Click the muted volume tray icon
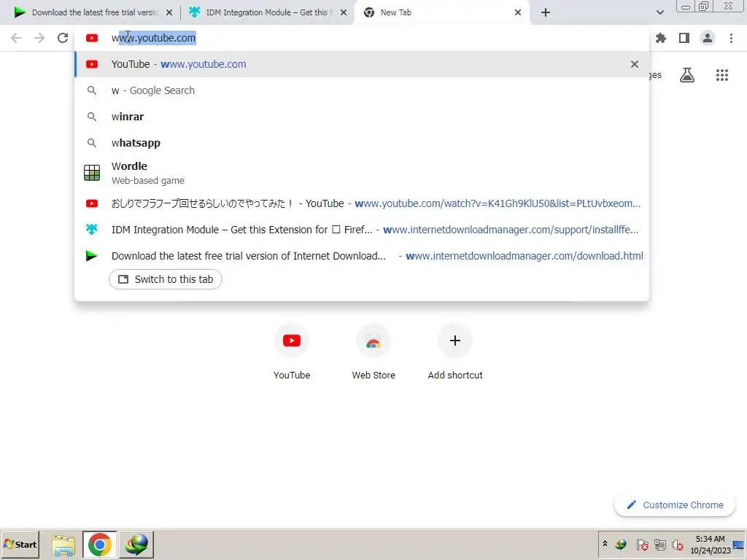The image size is (747, 560). (x=678, y=544)
